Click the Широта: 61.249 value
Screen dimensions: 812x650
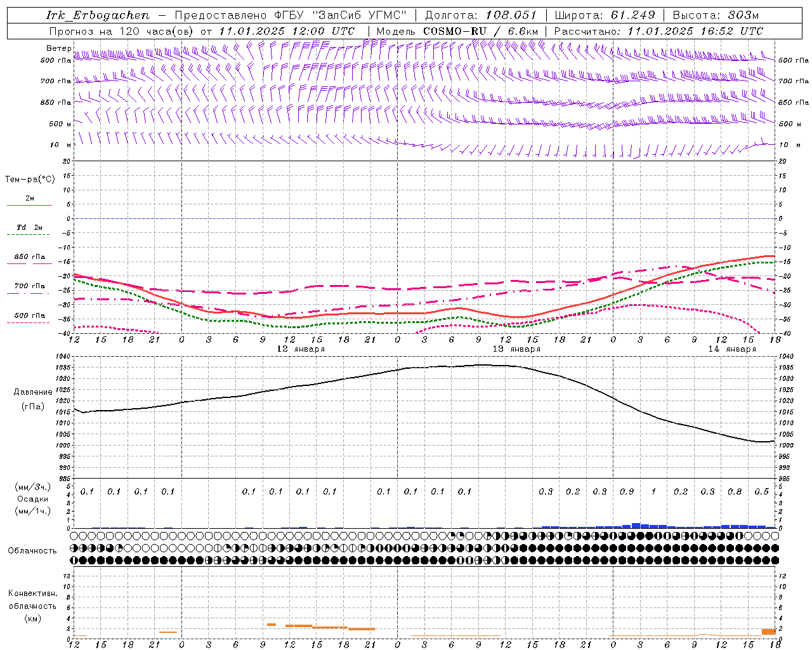point(605,15)
